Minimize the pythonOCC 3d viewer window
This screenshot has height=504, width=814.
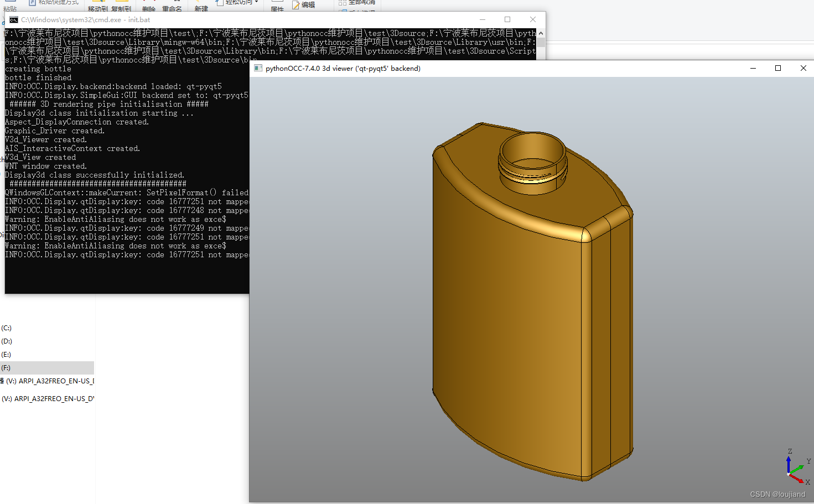point(753,68)
